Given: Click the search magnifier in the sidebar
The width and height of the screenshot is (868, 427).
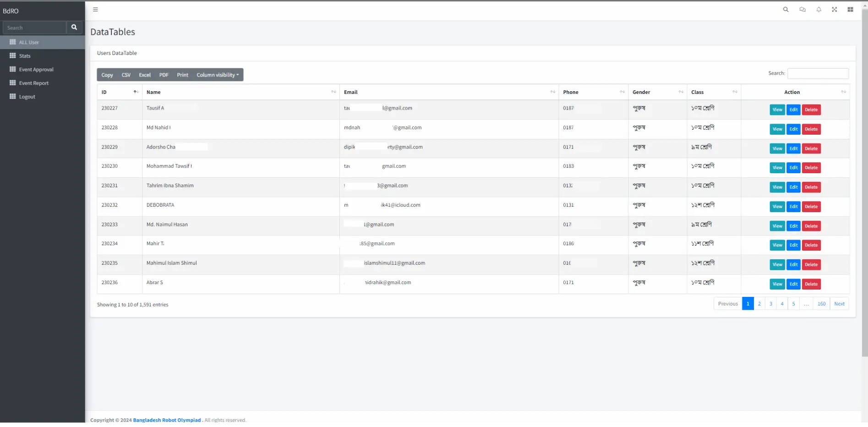Looking at the screenshot, I should pyautogui.click(x=74, y=27).
